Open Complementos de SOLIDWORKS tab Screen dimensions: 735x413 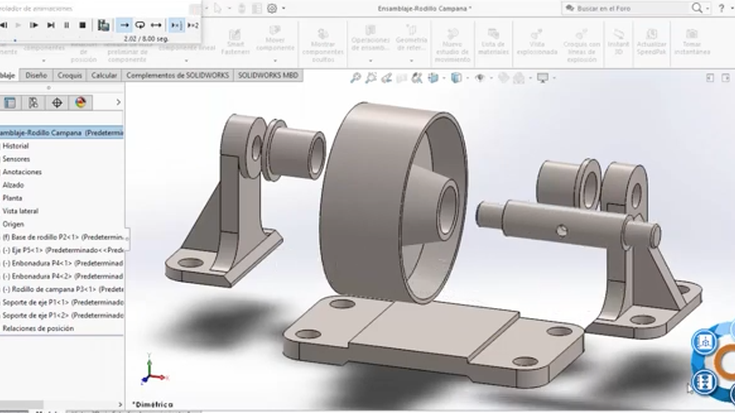point(178,75)
